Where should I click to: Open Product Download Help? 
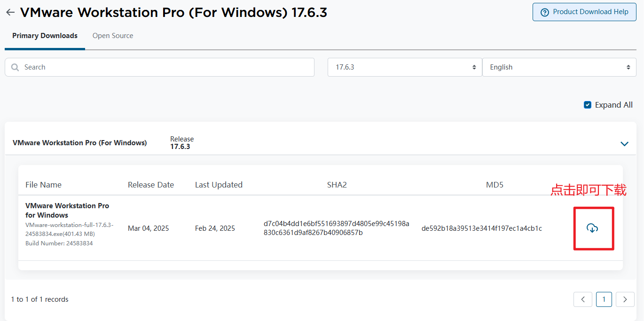(x=584, y=12)
